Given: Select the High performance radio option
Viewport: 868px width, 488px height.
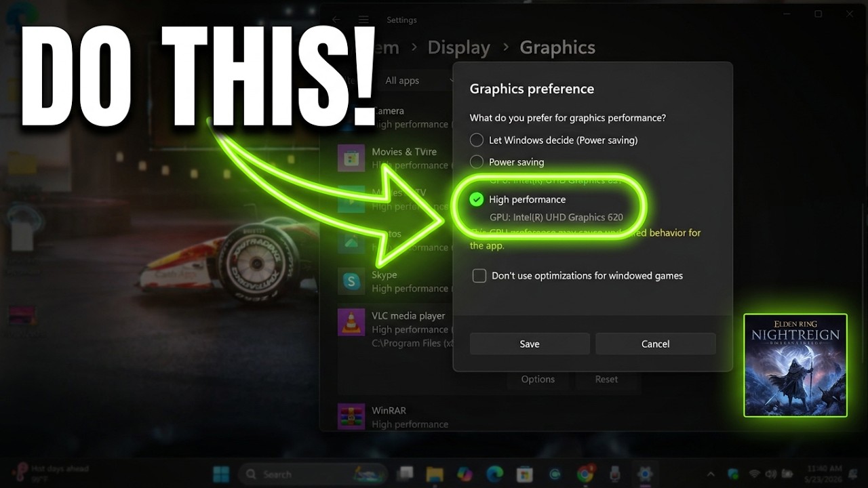Looking at the screenshot, I should point(477,199).
